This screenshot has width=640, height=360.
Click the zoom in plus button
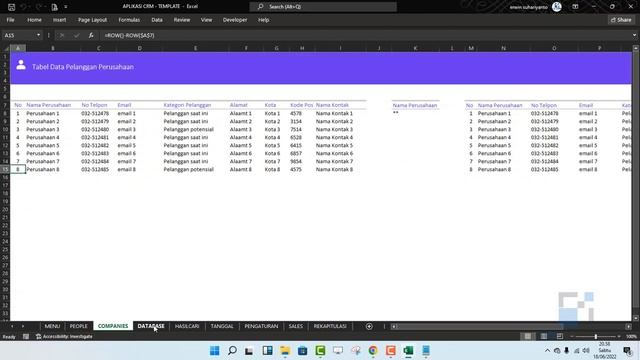pos(619,336)
